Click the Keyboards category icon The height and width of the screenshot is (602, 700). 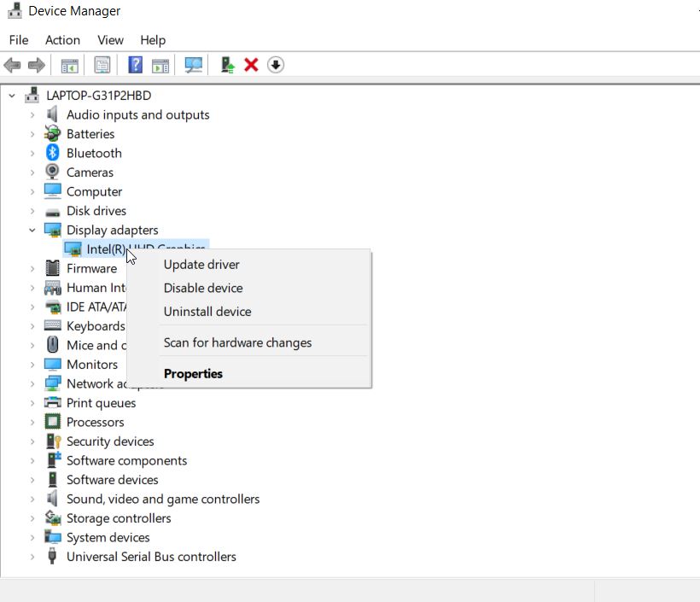[53, 325]
